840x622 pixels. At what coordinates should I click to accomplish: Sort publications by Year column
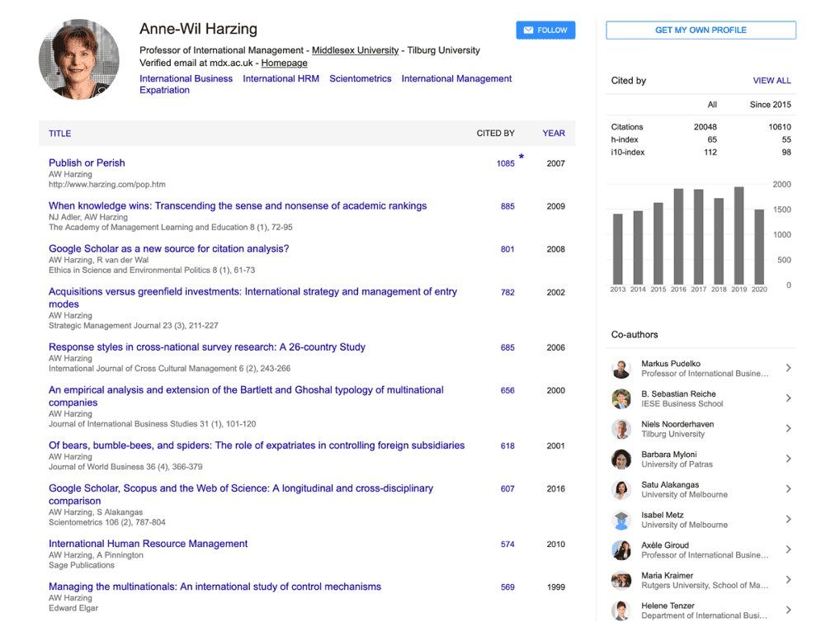tap(554, 134)
